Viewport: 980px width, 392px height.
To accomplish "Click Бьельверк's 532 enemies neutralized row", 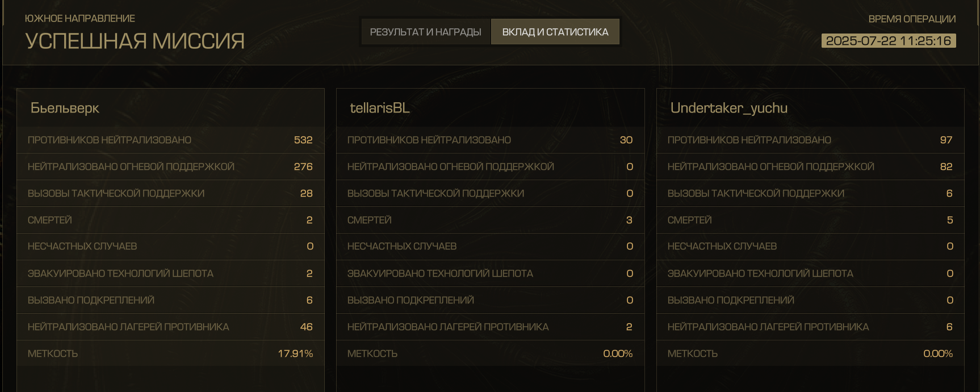I will (170, 140).
